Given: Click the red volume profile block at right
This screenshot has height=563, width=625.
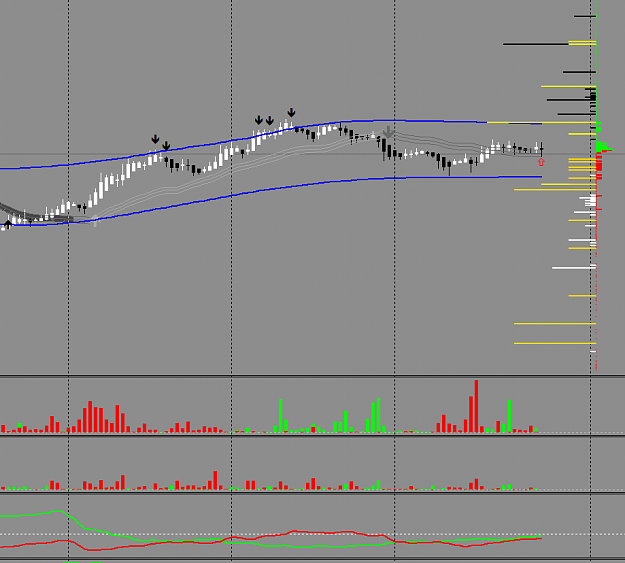Looking at the screenshot, I should pos(599,164).
